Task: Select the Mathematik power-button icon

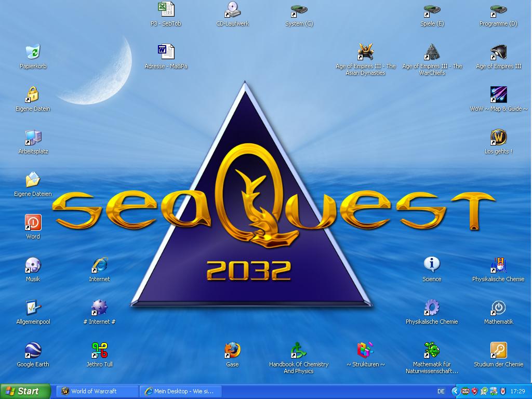Action: (x=498, y=308)
